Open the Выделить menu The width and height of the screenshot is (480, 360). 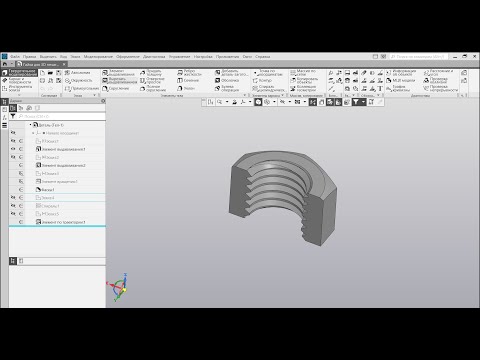[x=48, y=57]
